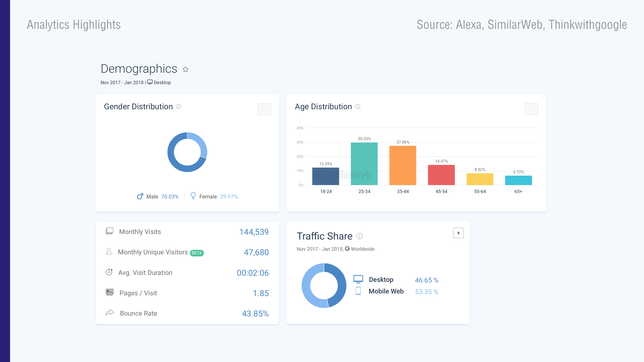The width and height of the screenshot is (644, 362).
Task: Click the red 45-54 age bar
Action: click(441, 175)
